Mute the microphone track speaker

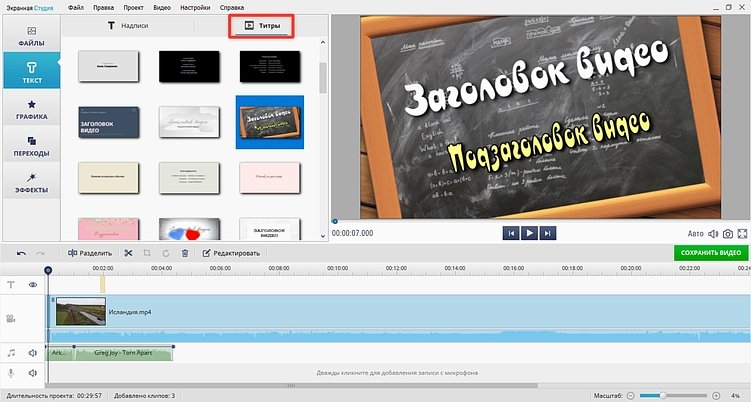(33, 372)
